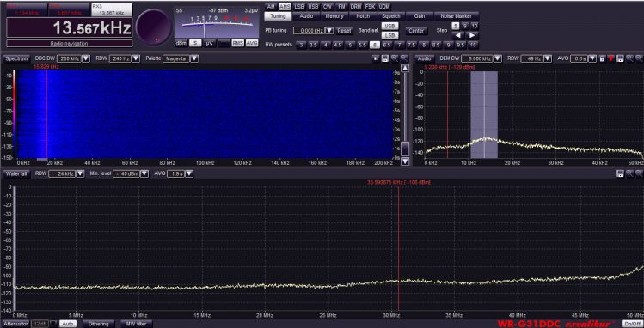
Task: Open the Tuning tab
Action: pyautogui.click(x=278, y=16)
